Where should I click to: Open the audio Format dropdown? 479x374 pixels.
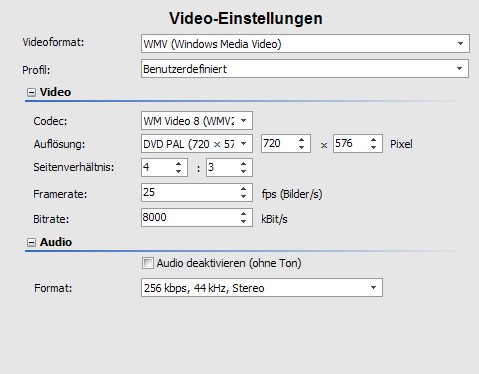(262, 288)
